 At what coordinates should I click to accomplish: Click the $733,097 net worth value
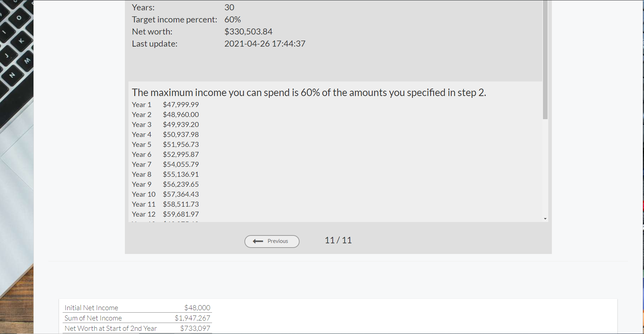pos(195,328)
